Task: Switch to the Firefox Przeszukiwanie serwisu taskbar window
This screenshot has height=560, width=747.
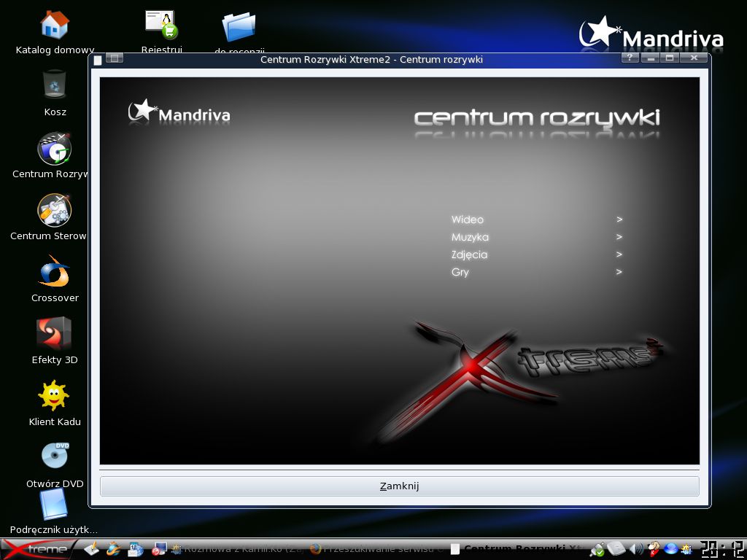Action: coord(376,549)
